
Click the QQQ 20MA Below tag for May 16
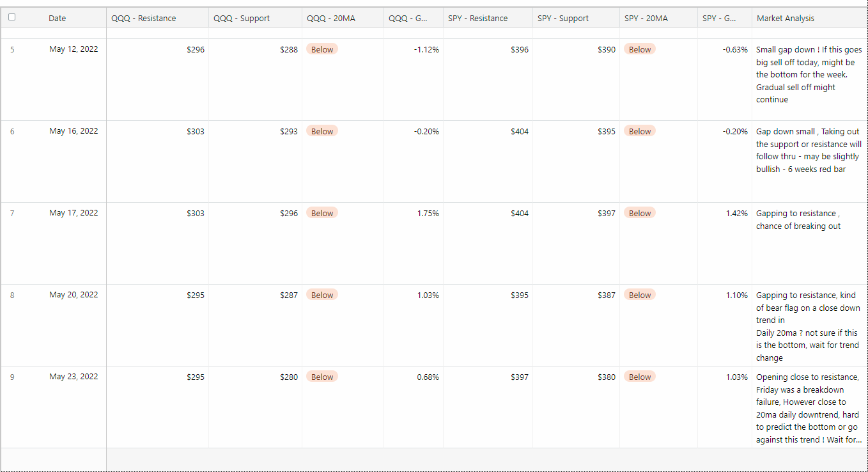pyautogui.click(x=322, y=131)
